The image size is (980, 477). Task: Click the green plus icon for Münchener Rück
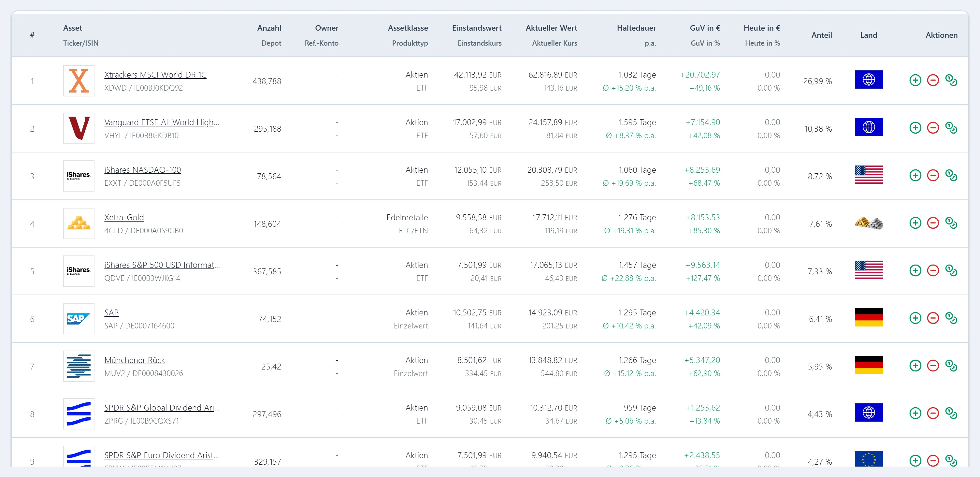pos(915,366)
